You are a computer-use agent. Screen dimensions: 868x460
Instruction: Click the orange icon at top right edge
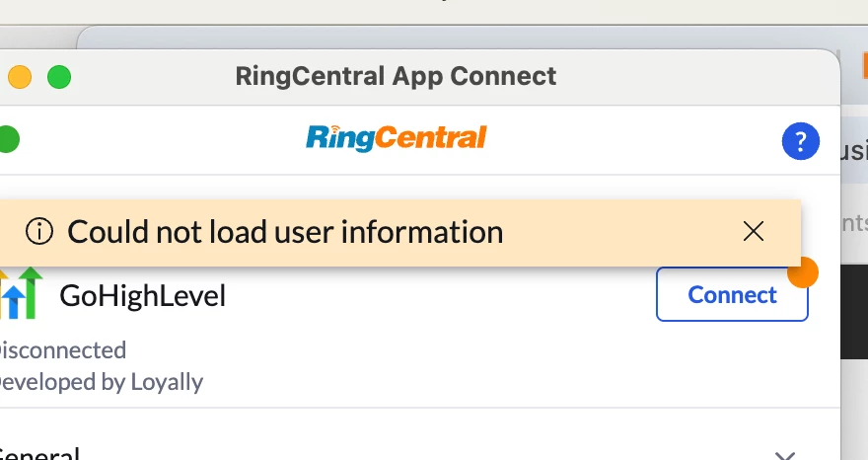tap(864, 65)
